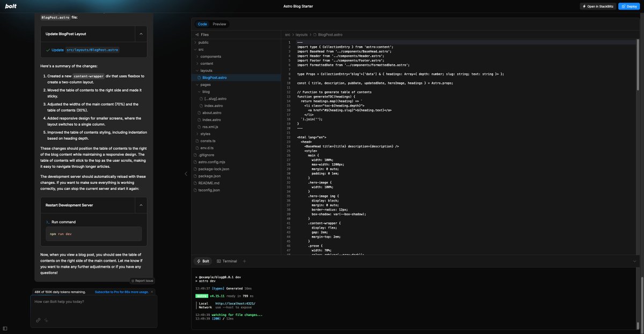Dismiss the daily tokens remaining banner
This screenshot has width=644, height=334.
click(152, 292)
